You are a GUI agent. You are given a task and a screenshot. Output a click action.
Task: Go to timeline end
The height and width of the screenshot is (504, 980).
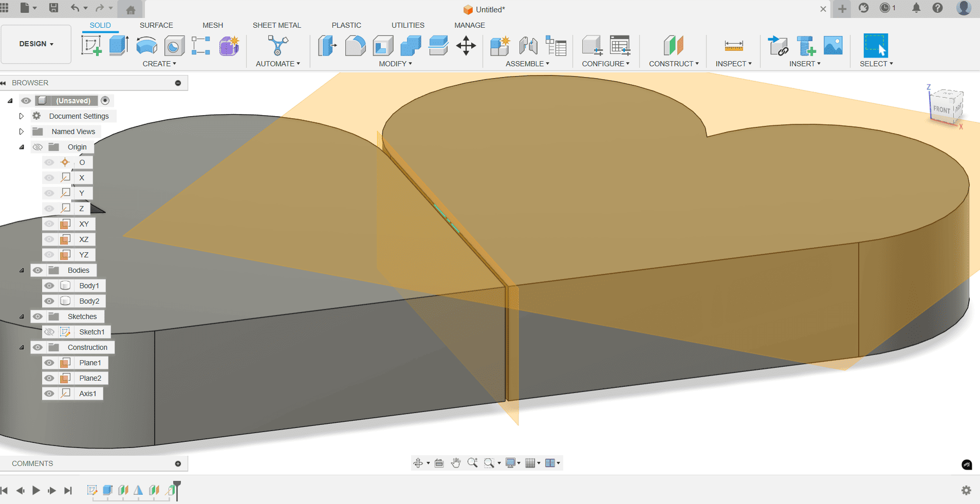pyautogui.click(x=68, y=491)
